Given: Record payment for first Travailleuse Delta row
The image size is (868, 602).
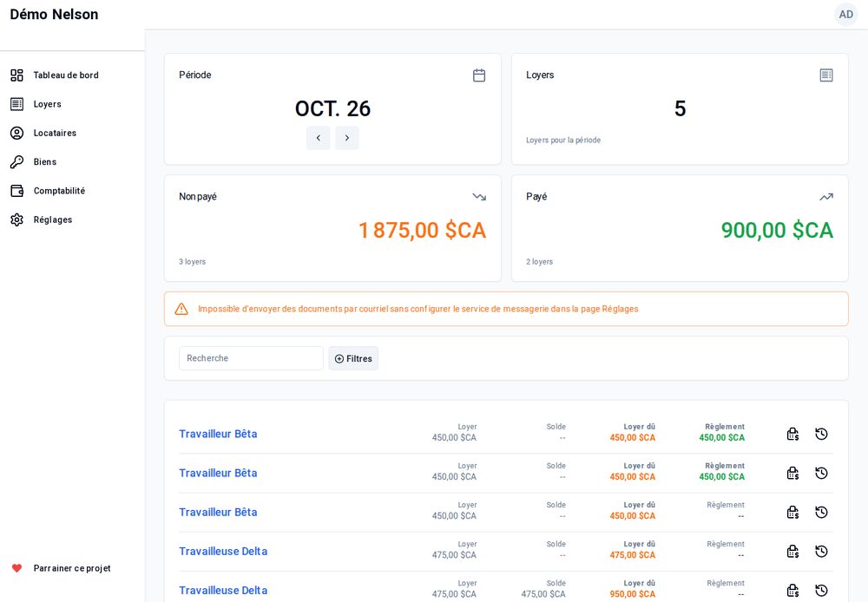Looking at the screenshot, I should pos(792,552).
